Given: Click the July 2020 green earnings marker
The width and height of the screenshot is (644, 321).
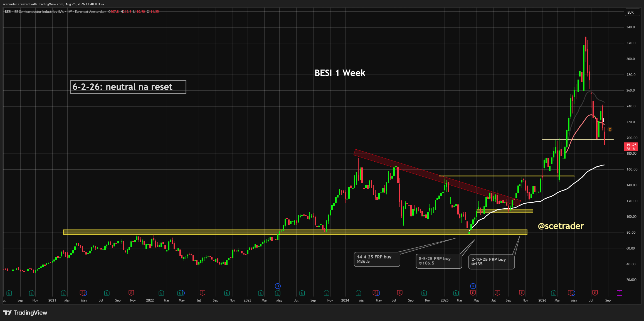Looking at the screenshot, I should point(9,293).
